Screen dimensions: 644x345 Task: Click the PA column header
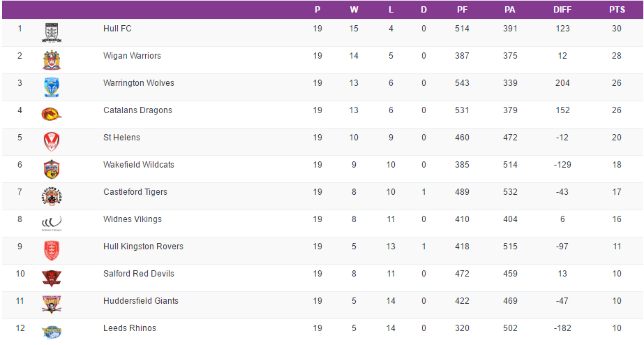click(510, 10)
